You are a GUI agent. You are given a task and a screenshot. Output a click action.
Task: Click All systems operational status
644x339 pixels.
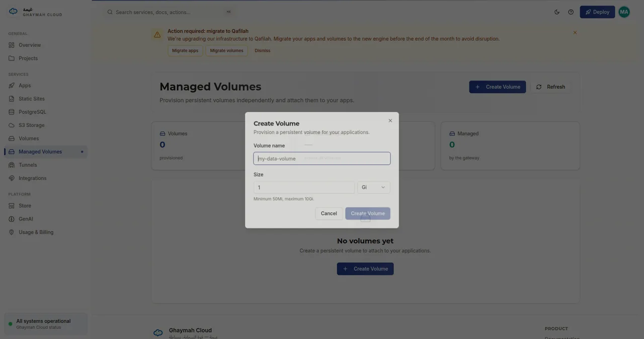coord(46,324)
